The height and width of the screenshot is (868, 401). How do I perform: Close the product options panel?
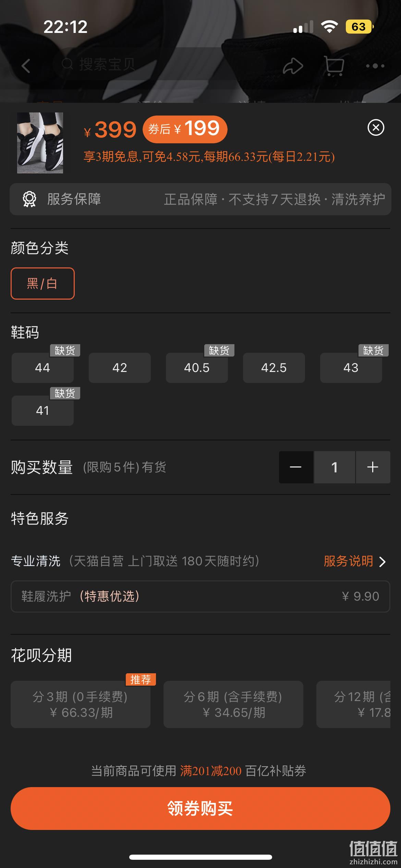click(x=376, y=128)
